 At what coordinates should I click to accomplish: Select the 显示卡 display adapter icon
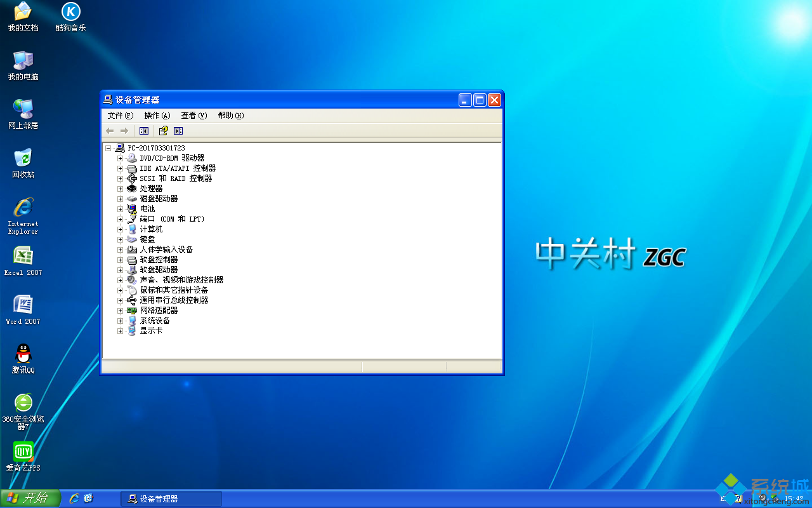pos(132,331)
